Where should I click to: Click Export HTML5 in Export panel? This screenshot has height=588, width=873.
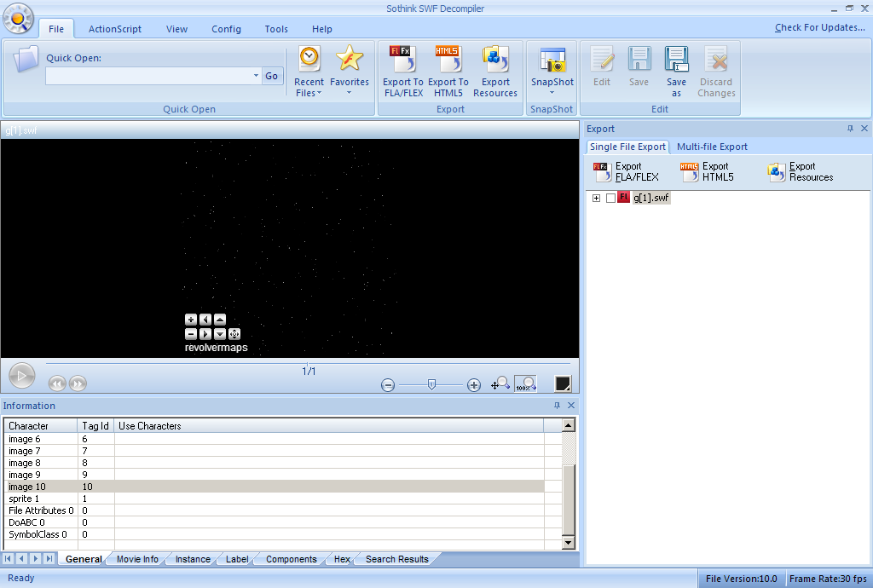(708, 172)
